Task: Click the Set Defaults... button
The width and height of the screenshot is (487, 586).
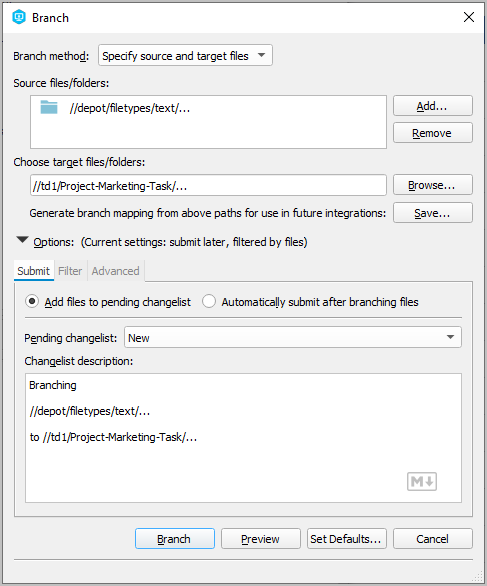Action: [346, 539]
